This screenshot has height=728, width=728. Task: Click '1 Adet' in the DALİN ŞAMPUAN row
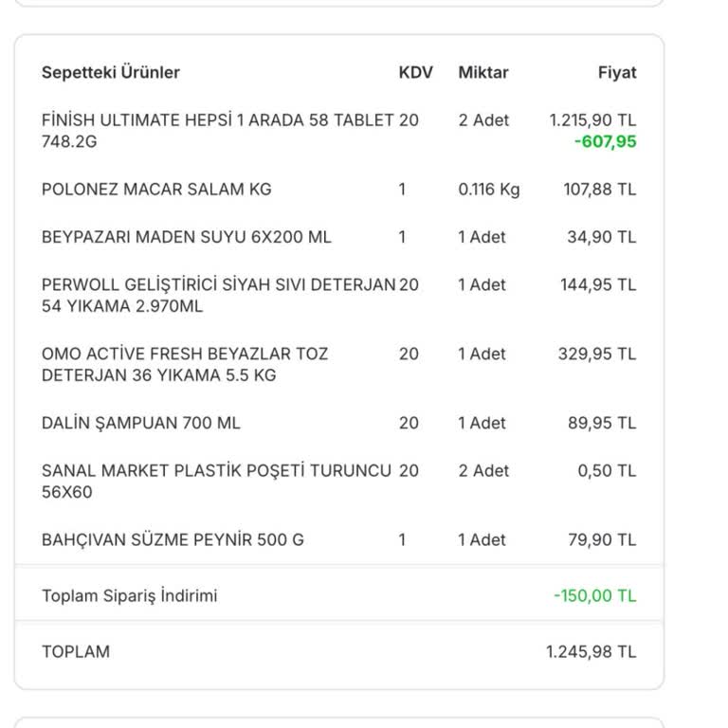(x=482, y=423)
